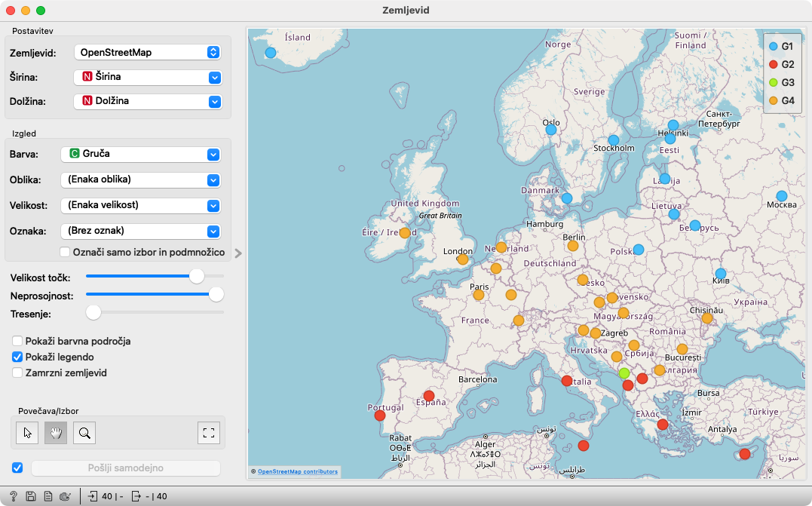Open the report document icon
The height and width of the screenshot is (506, 812).
[x=47, y=496]
